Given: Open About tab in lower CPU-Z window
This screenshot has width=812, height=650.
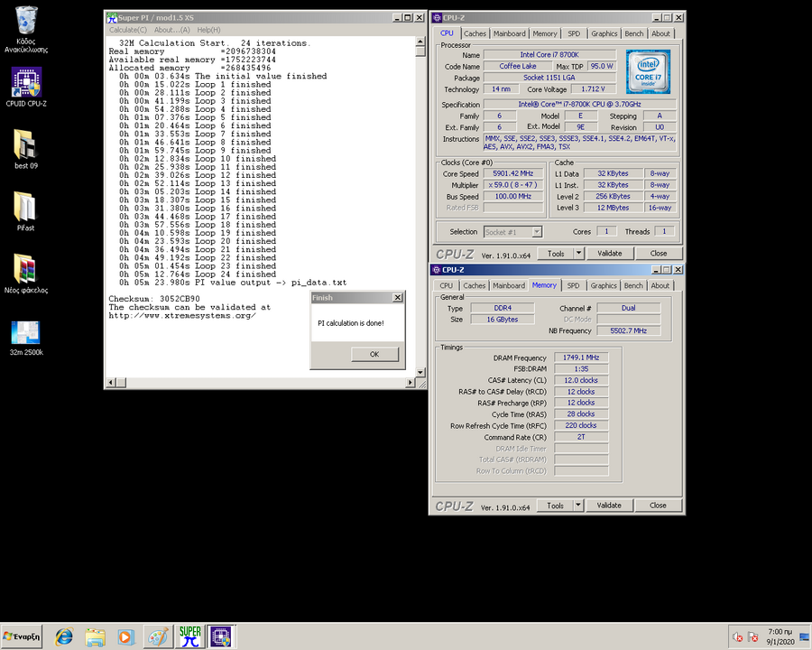Looking at the screenshot, I should pyautogui.click(x=660, y=285).
